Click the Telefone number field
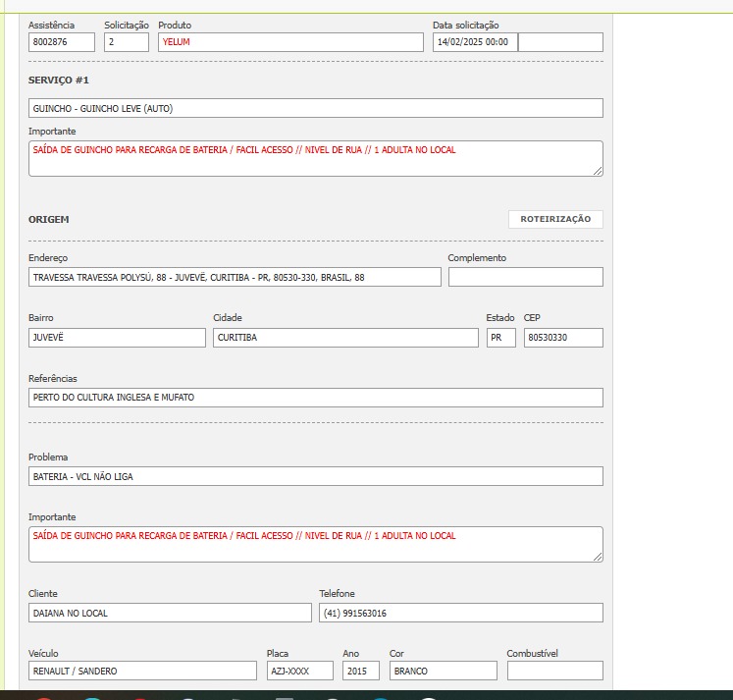733x700 pixels. [x=460, y=613]
